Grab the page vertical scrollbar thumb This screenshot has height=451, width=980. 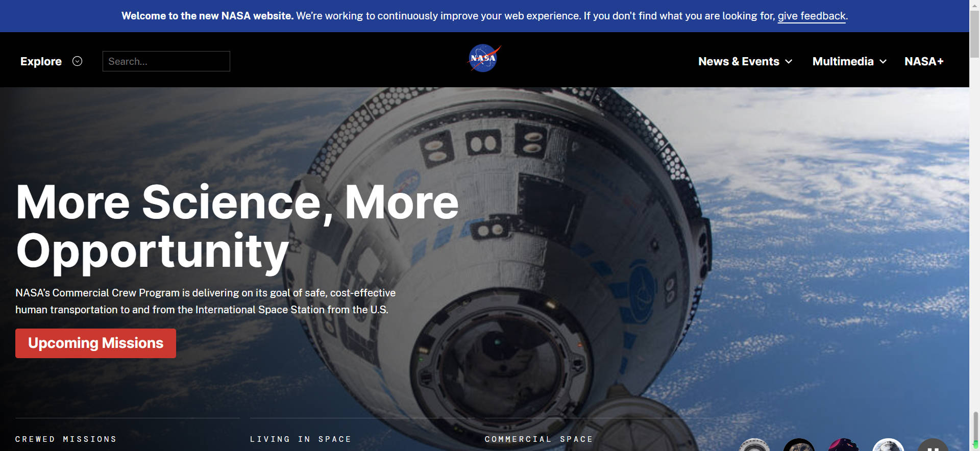coord(974,34)
